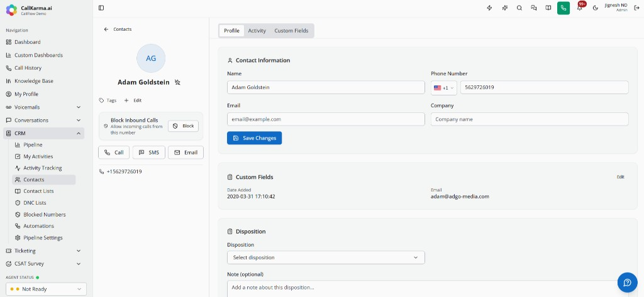Open Activity Tracking
Viewport: 644px width, 297px height.
(44, 168)
